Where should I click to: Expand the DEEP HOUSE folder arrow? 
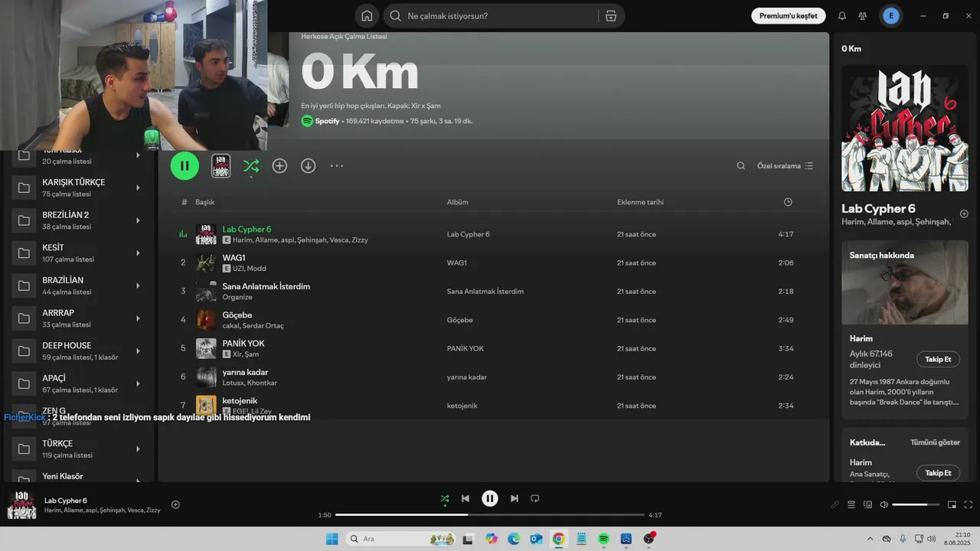point(138,350)
